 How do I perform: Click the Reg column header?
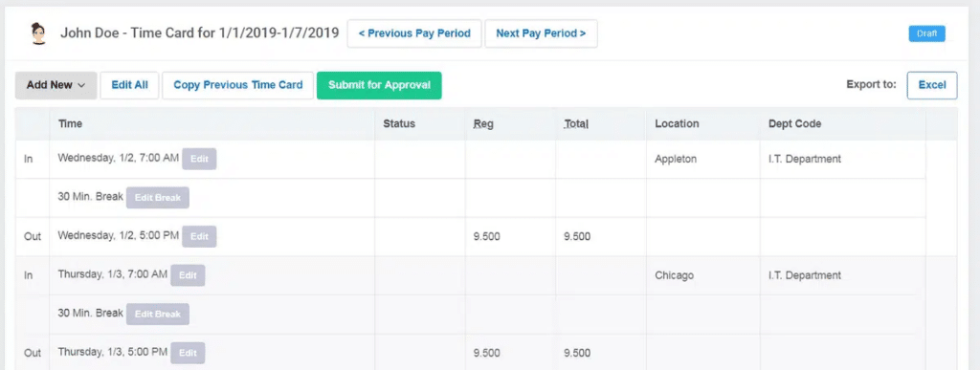click(483, 123)
